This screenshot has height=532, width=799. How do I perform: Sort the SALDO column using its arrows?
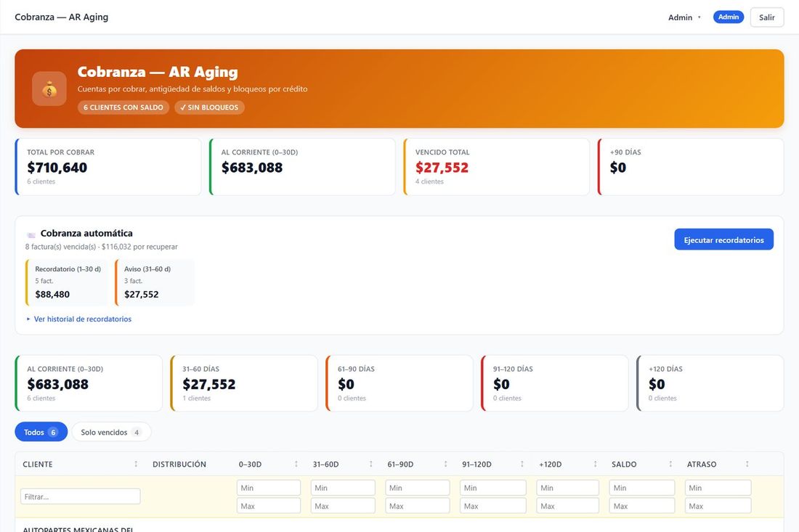click(x=670, y=464)
